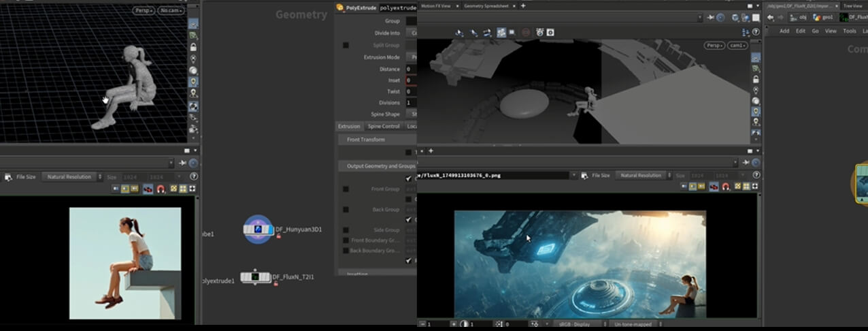Switch to the Geometry Spreadsheet tab
Viewport: 868px width, 331px height.
(486, 5)
